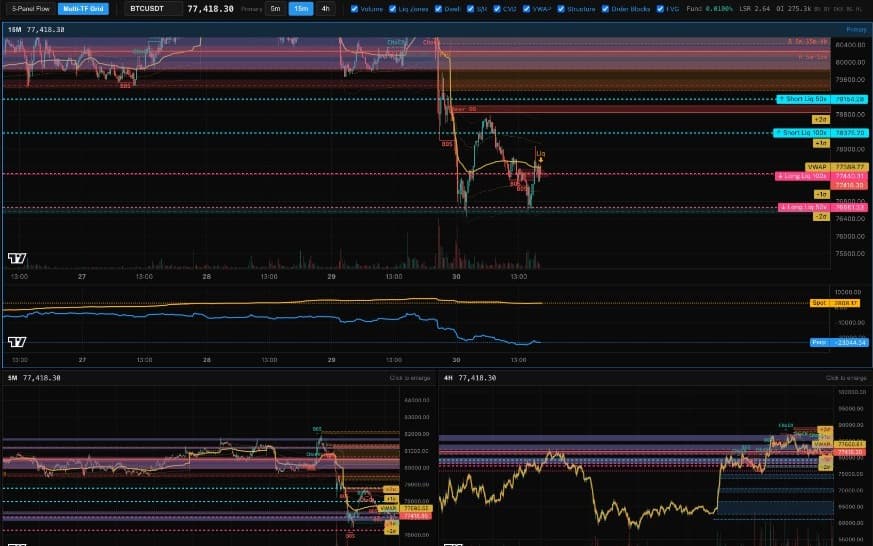Click the Spot CVD value label
The image size is (873, 546).
[835, 303]
